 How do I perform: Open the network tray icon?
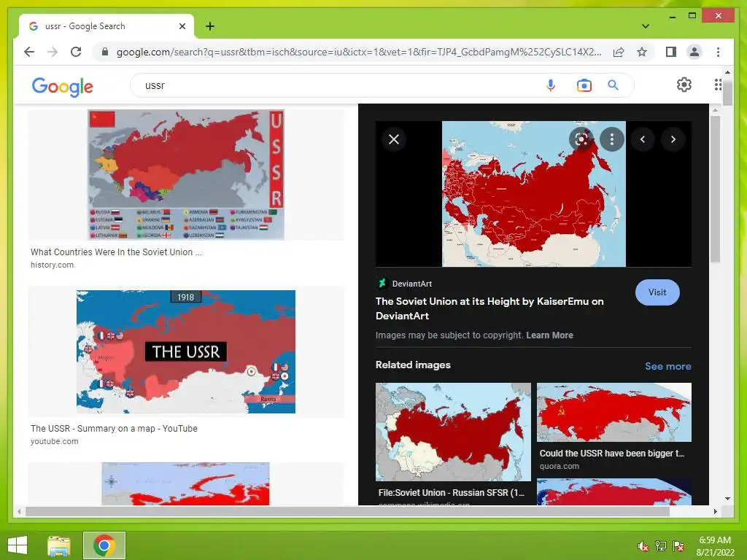[x=660, y=546]
